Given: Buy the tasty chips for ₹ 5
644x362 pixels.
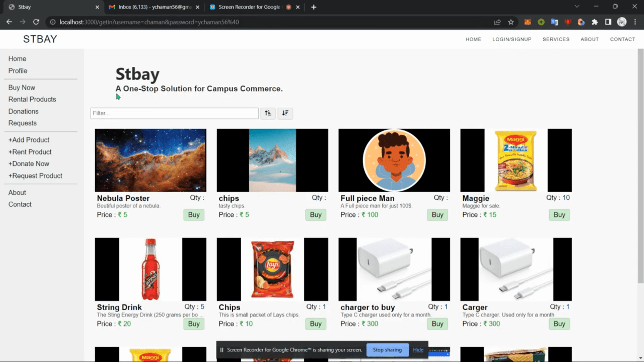Looking at the screenshot, I should tap(315, 215).
